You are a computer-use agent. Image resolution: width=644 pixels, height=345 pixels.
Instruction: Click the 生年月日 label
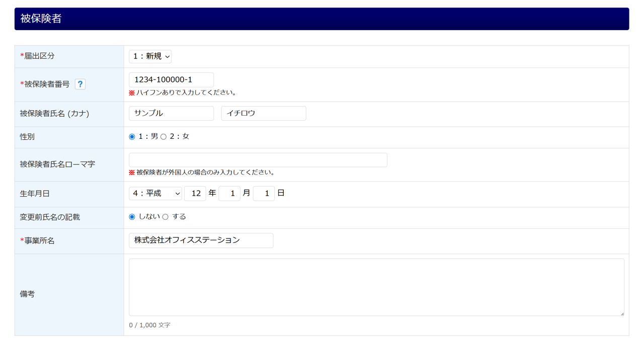click(35, 194)
